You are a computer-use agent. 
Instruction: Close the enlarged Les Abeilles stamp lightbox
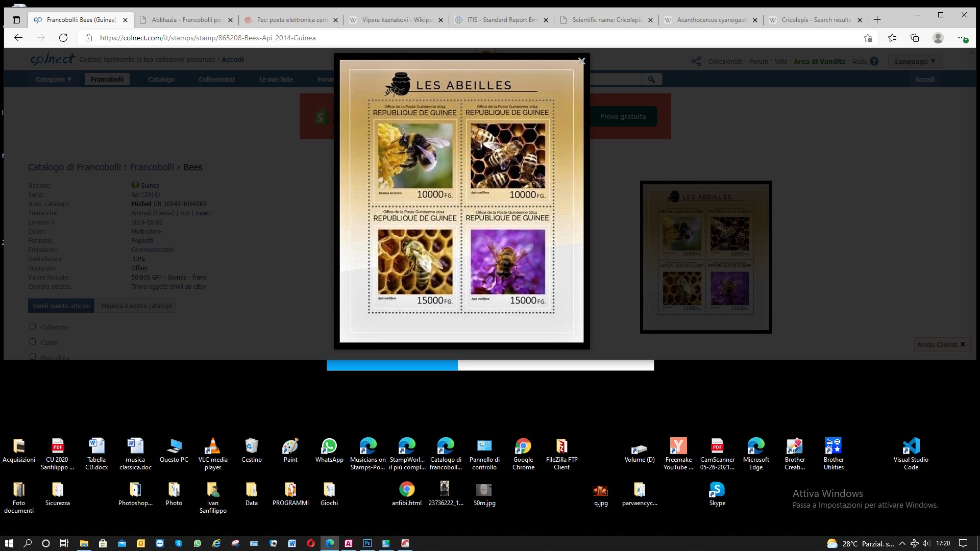(581, 61)
